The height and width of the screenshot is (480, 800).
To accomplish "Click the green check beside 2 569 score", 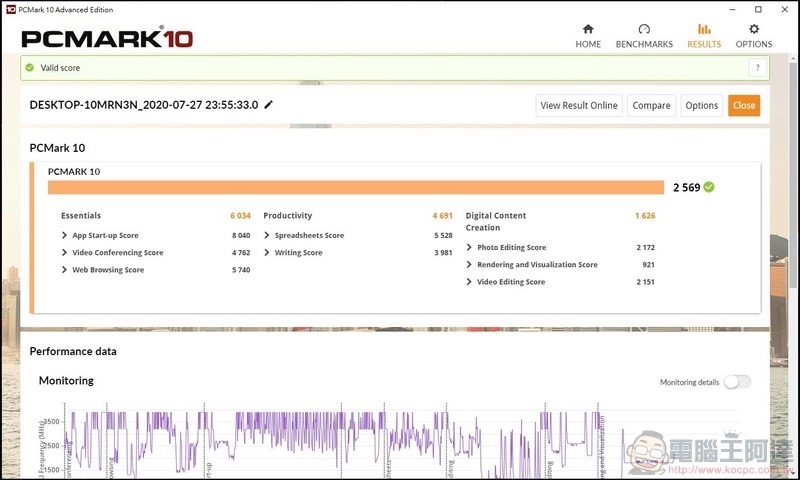I will 709,187.
